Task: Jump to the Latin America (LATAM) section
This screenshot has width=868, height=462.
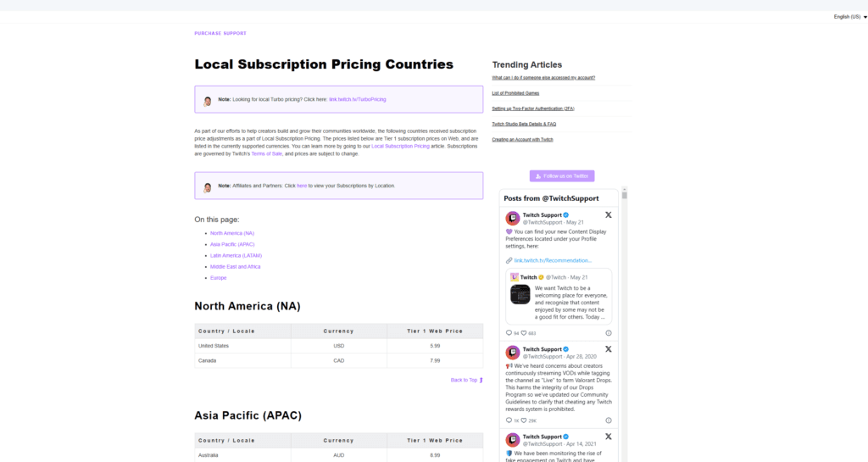Action: click(235, 255)
